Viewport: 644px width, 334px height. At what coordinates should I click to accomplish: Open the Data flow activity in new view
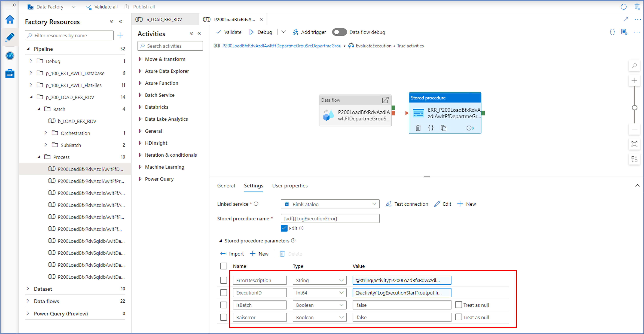385,100
